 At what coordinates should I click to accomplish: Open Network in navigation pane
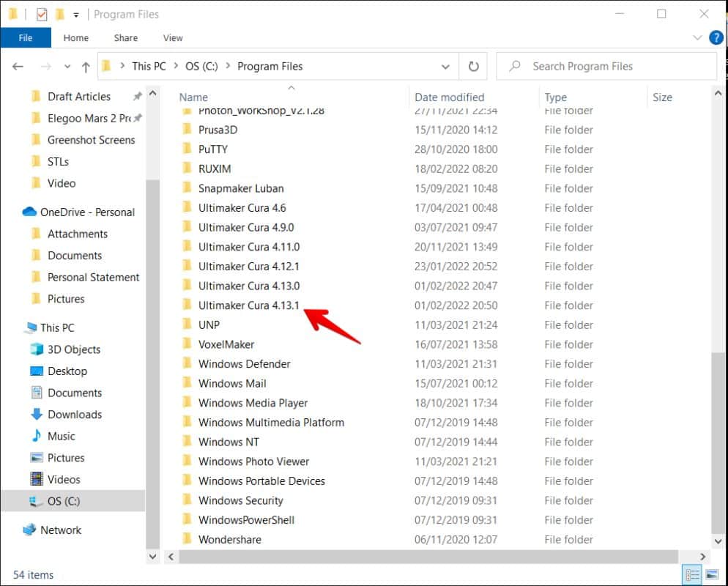[x=60, y=530]
